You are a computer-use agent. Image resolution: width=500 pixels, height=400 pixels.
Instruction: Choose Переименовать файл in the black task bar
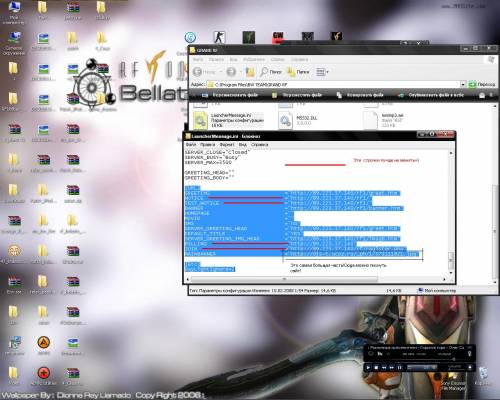click(230, 95)
